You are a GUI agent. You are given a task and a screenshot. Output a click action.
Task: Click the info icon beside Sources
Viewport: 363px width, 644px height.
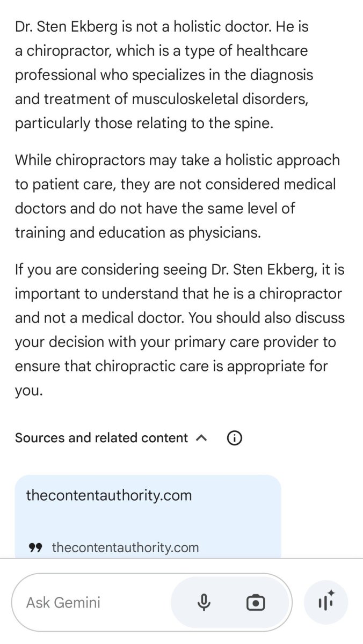[235, 438]
